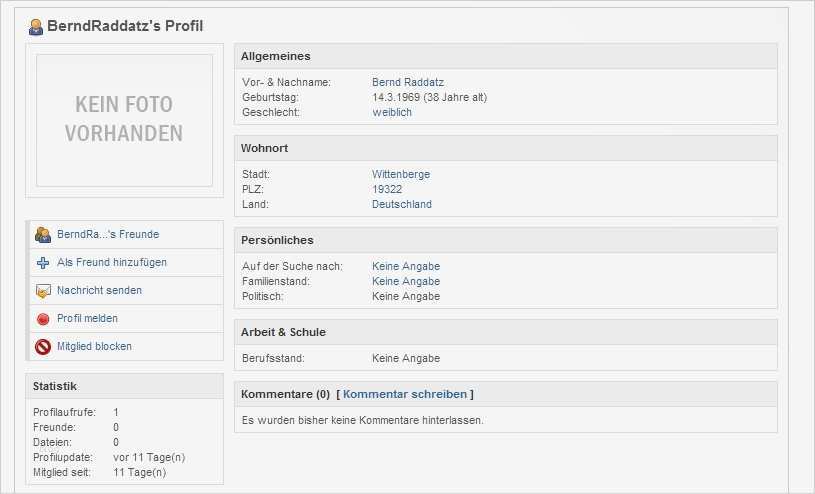Image resolution: width=815 pixels, height=494 pixels.
Task: Open the Wittenberge city link
Action: pyautogui.click(x=401, y=174)
